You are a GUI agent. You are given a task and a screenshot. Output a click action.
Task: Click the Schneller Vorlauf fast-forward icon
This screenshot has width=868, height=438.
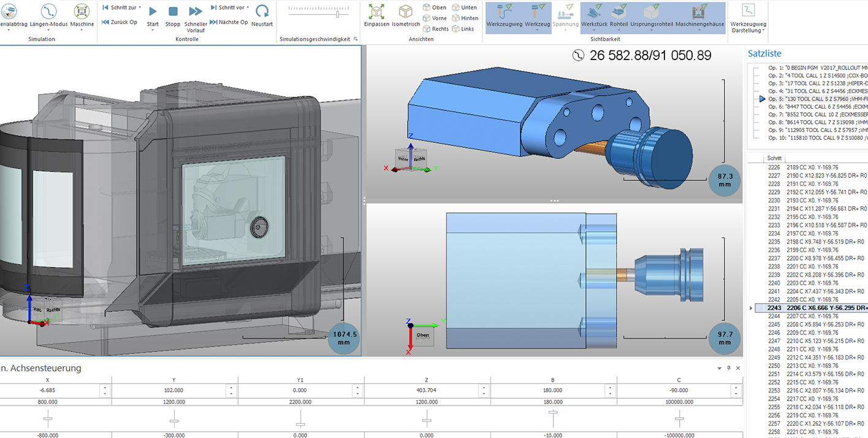pyautogui.click(x=196, y=12)
